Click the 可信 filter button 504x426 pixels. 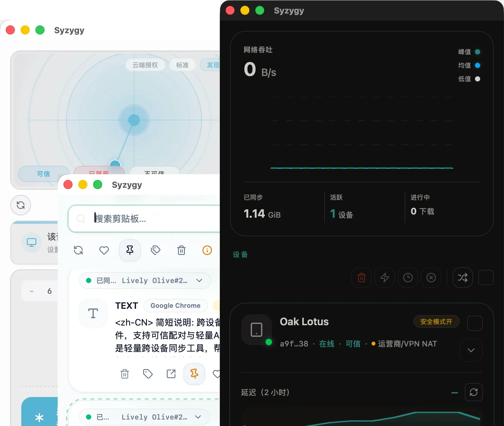pyautogui.click(x=44, y=174)
